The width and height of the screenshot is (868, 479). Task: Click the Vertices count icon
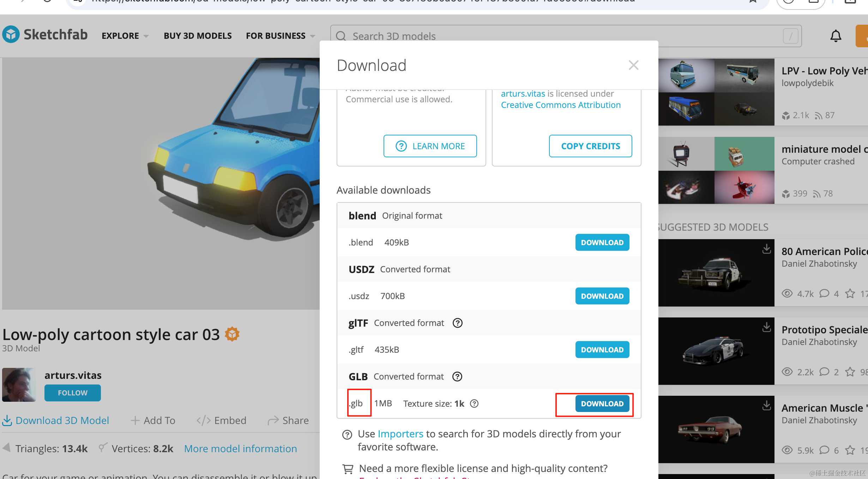pyautogui.click(x=103, y=448)
